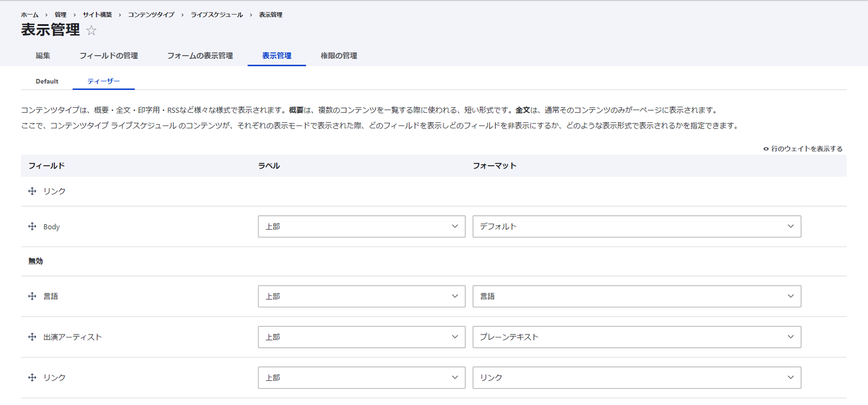Open the 編集 tab

coord(43,55)
